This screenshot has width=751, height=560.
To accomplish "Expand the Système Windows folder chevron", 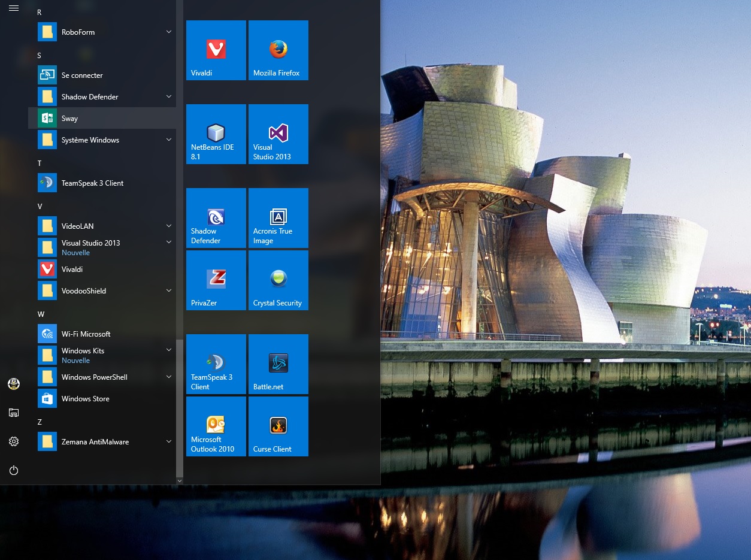I will 169,140.
